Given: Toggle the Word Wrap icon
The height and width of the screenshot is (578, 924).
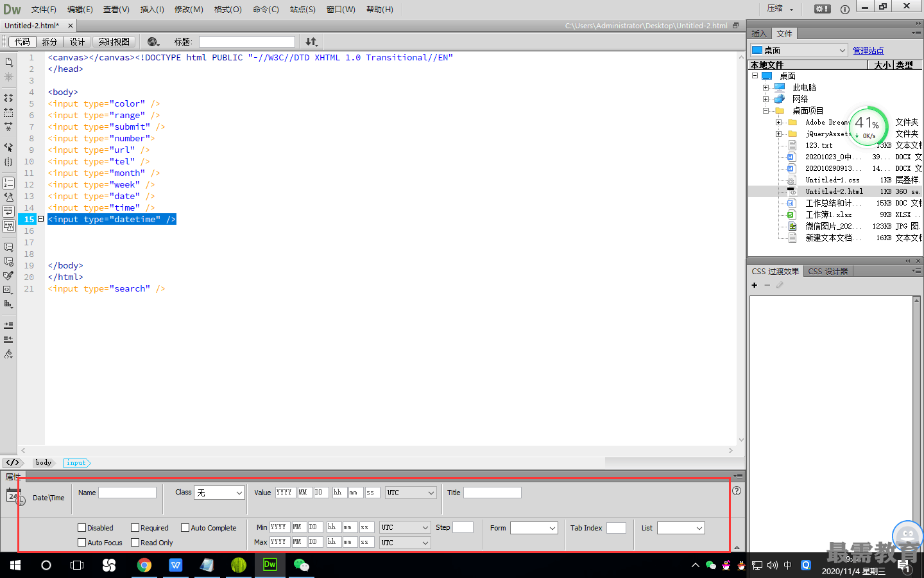Looking at the screenshot, I should point(8,211).
